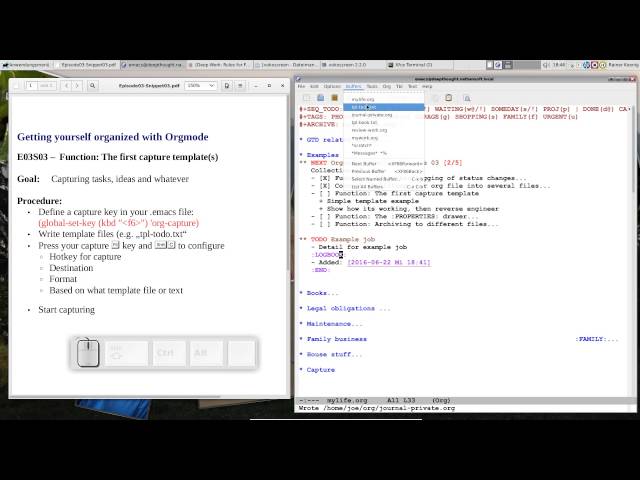This screenshot has height=480, width=640.
Task: Switch to Episode03-Snippet03.pdf taskbar window
Action: (86, 65)
